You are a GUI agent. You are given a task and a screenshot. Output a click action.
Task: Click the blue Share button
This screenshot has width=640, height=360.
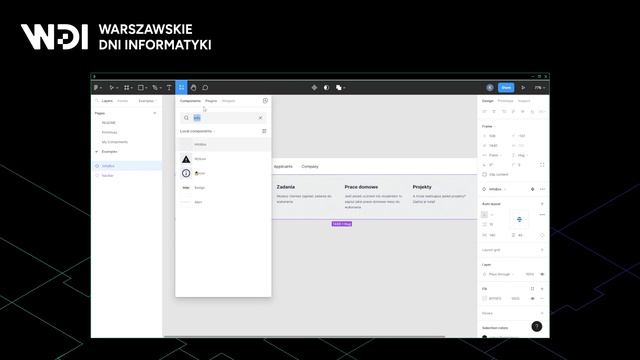506,88
